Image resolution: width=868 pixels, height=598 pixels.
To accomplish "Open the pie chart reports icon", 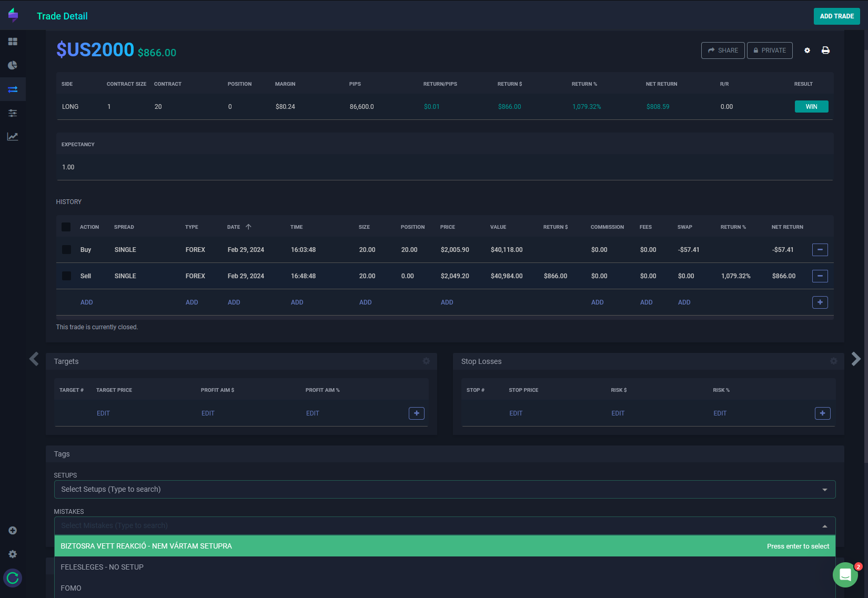I will tap(13, 65).
